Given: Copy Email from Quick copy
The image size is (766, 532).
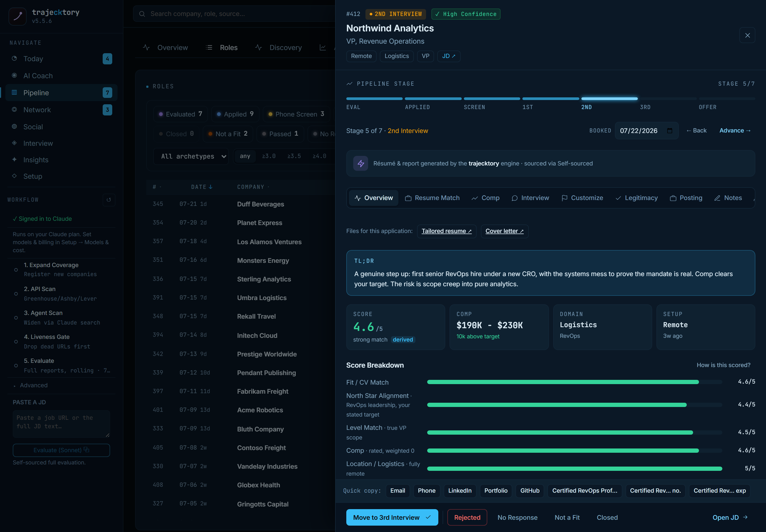Looking at the screenshot, I should [398, 491].
